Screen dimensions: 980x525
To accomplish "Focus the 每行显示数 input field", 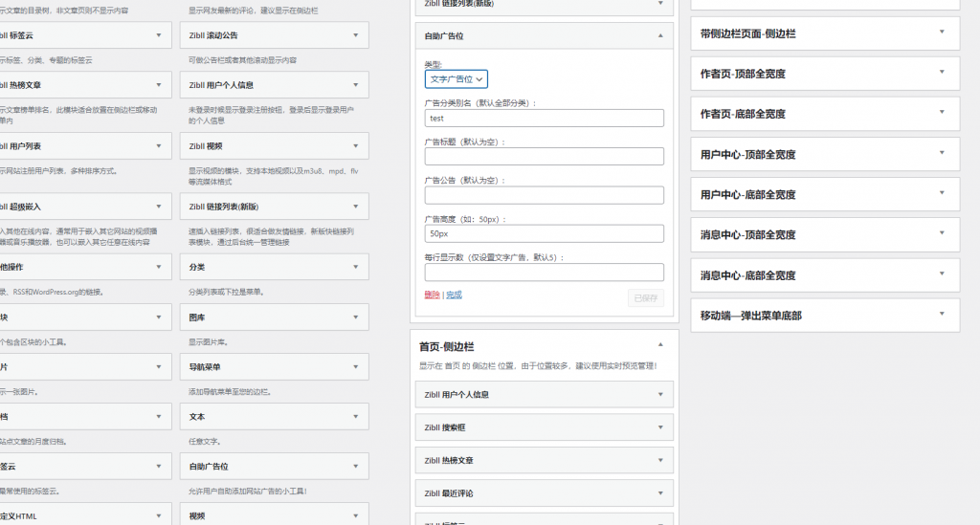I will tap(545, 273).
